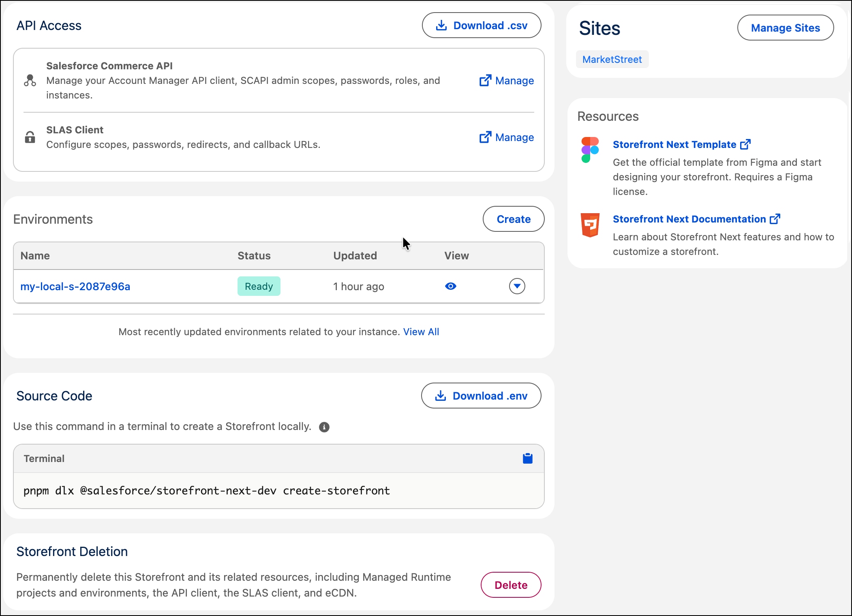Image resolution: width=852 pixels, height=616 pixels.
Task: View environment with the eye icon
Action: [451, 286]
